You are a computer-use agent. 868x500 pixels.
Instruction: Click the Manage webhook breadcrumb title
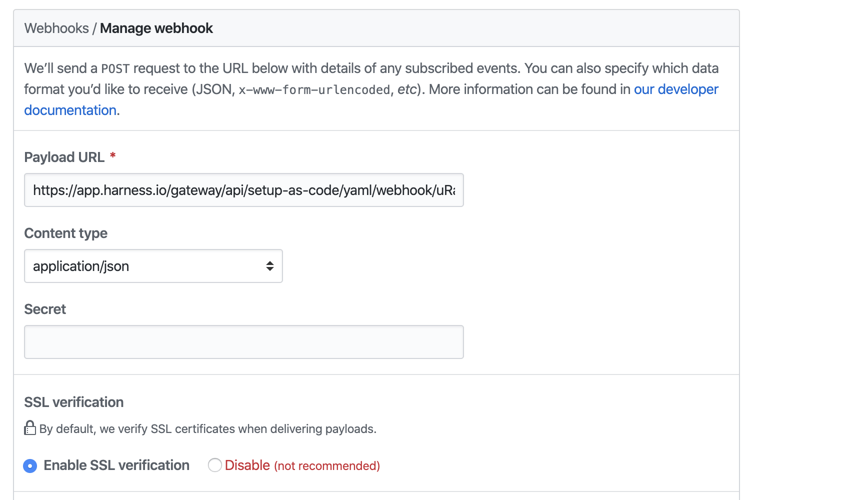[x=156, y=28]
